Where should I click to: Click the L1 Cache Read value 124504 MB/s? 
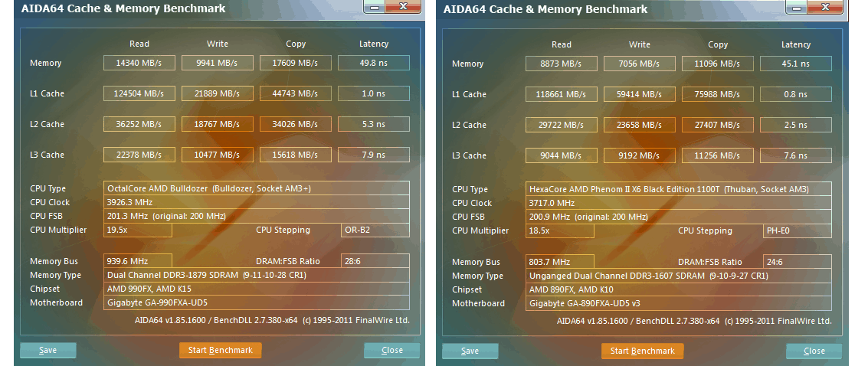pyautogui.click(x=139, y=93)
